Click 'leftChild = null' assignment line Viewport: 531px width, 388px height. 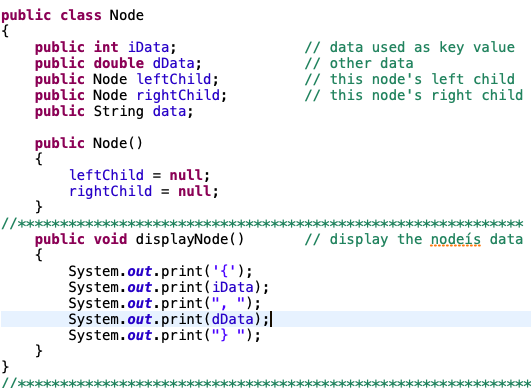click(140, 175)
